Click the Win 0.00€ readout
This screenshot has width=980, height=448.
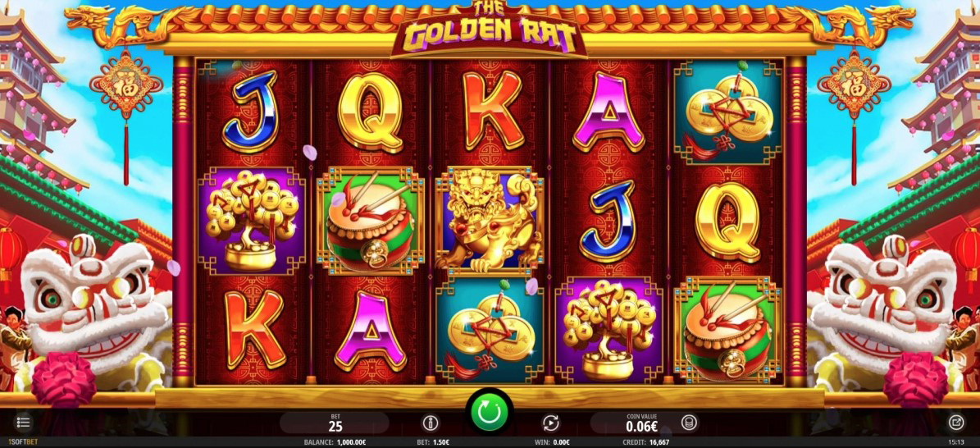(550, 441)
